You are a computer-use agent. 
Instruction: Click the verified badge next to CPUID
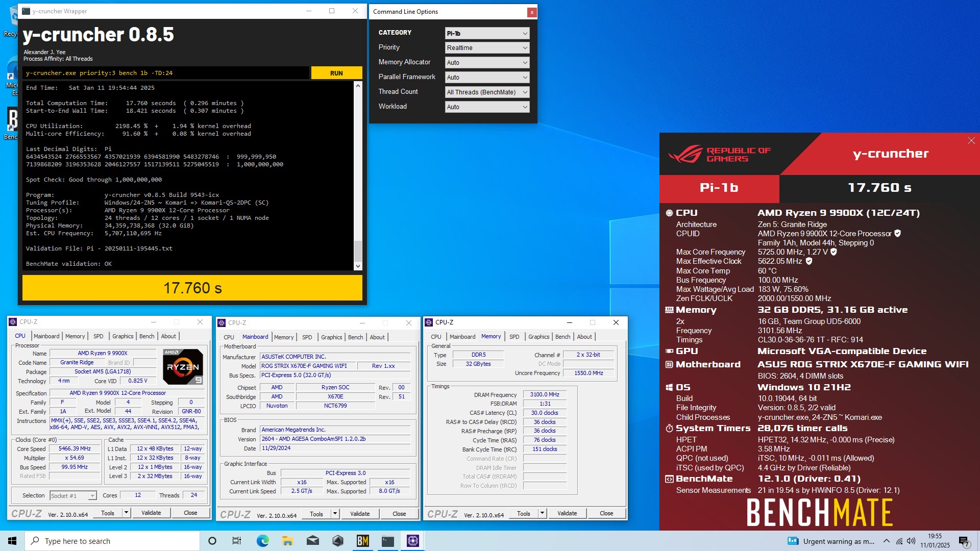897,233
